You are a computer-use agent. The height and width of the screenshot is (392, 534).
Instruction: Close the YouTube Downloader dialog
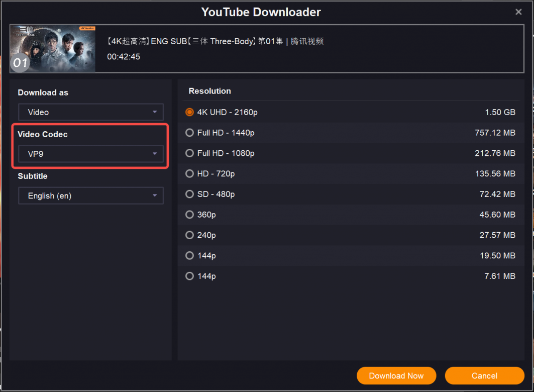point(518,12)
